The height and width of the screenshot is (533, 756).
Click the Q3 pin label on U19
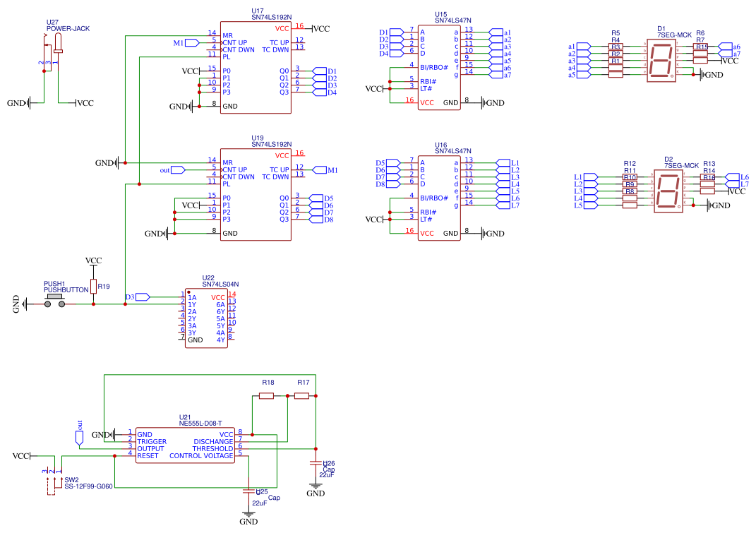(284, 220)
